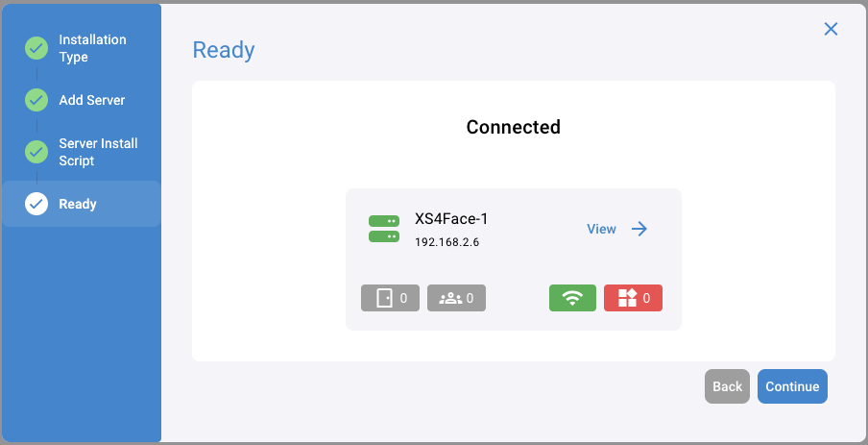
Task: Click the XS4Face-1 server name
Action: [x=451, y=219]
